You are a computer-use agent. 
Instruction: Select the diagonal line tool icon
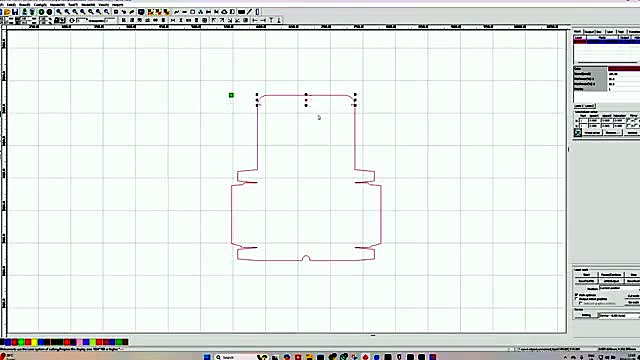[250, 12]
